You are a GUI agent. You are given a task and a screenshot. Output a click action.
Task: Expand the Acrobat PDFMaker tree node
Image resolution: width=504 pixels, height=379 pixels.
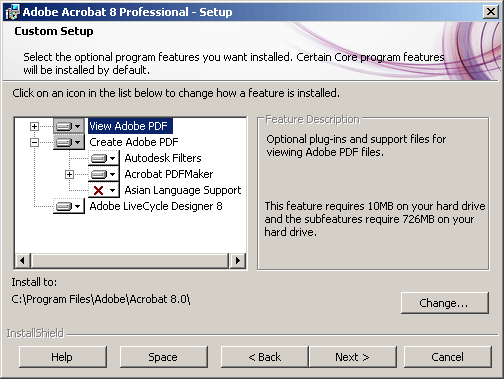[x=69, y=174]
